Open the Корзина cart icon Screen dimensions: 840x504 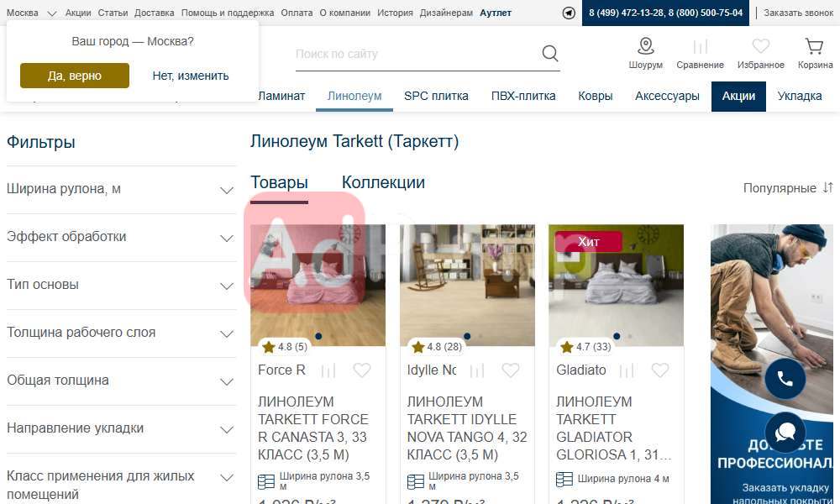tap(814, 46)
